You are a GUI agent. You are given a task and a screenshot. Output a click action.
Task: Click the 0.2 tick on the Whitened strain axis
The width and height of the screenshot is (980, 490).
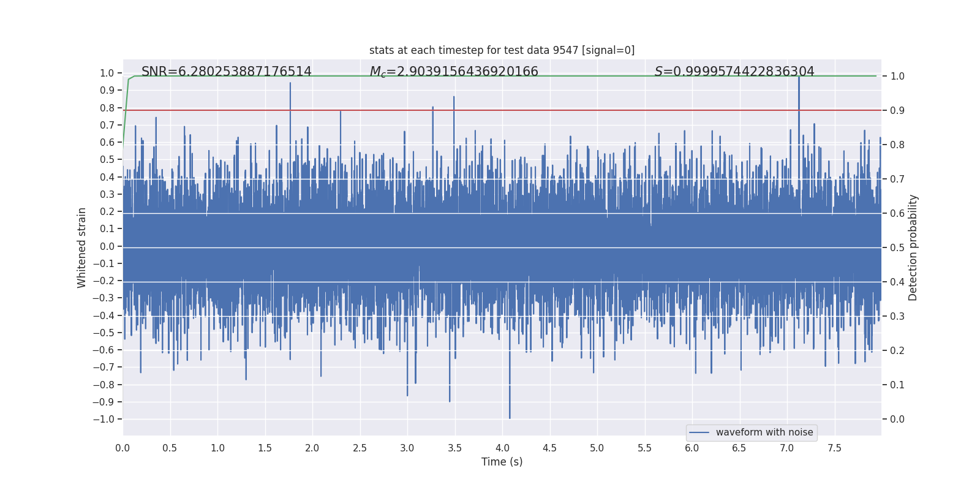[x=107, y=211]
